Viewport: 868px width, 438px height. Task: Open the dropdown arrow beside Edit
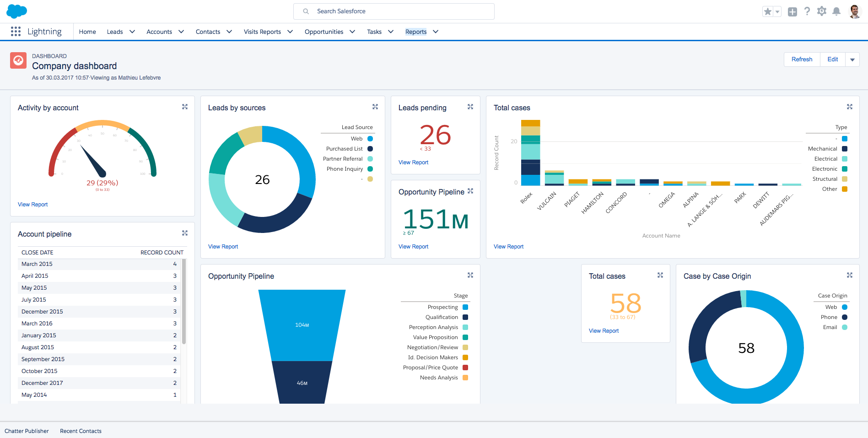852,59
